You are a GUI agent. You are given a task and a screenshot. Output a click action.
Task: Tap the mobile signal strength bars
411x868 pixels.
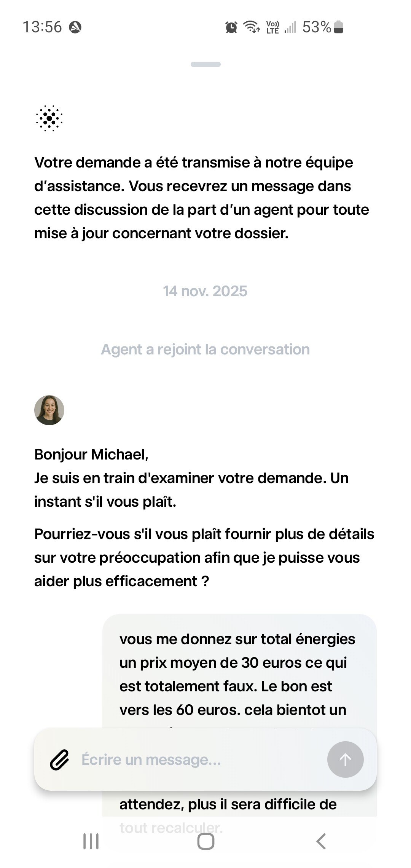290,27
